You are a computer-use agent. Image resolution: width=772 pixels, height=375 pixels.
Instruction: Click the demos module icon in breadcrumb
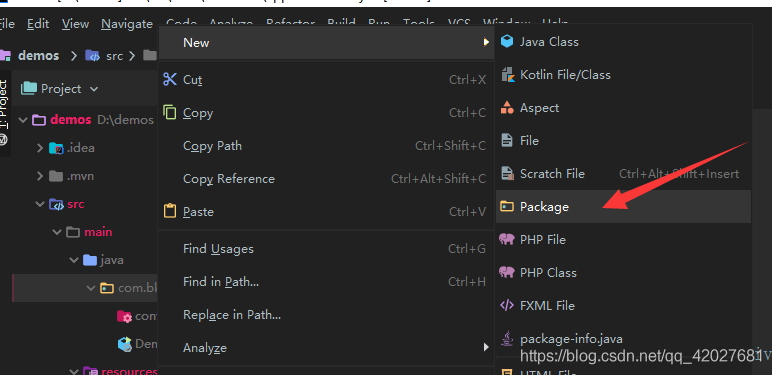5,56
